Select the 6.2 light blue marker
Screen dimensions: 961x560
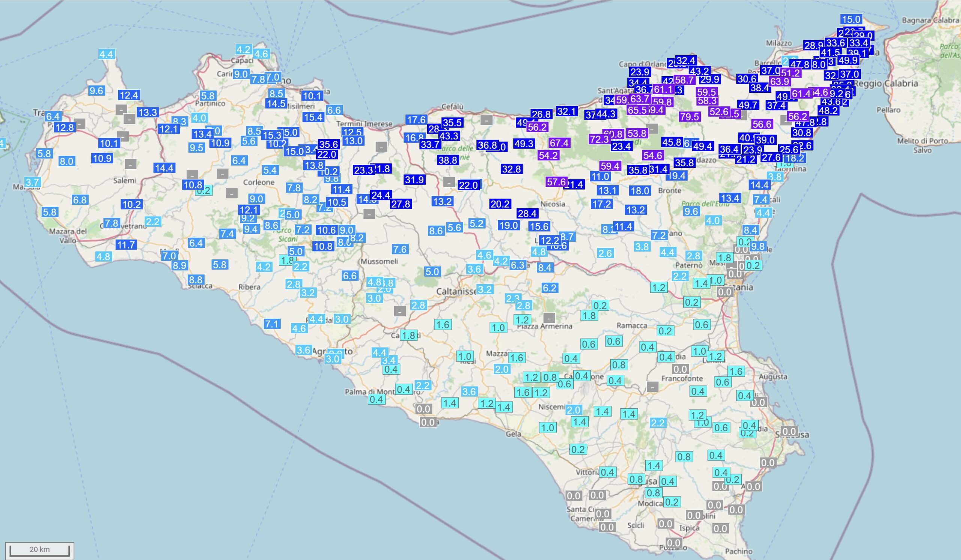(550, 288)
